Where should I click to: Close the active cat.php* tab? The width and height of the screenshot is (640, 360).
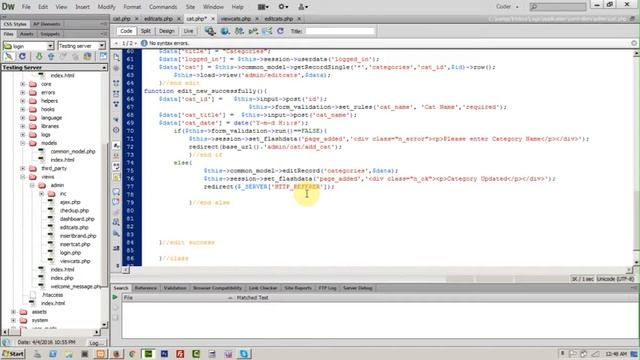point(213,19)
